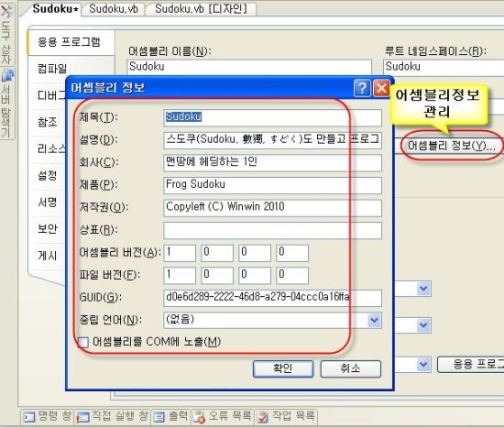504x428 pixels.
Task: Show the 출력 output panel icon
Action: [159, 417]
